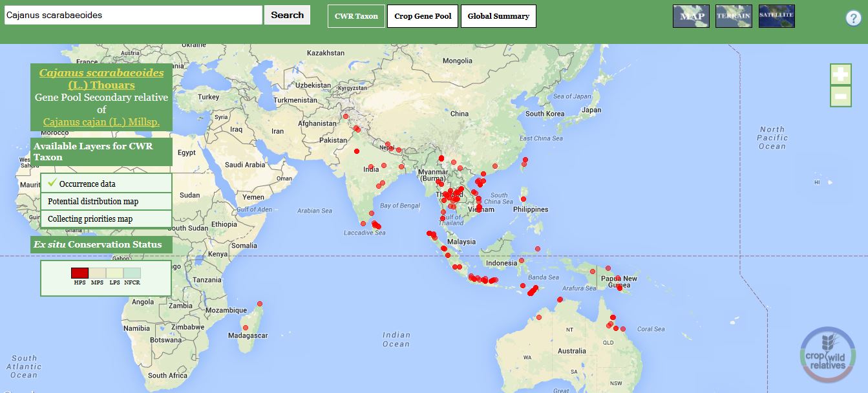Viewport: 868px width, 393px height.
Task: Click the Japan map label
Action: point(591,111)
